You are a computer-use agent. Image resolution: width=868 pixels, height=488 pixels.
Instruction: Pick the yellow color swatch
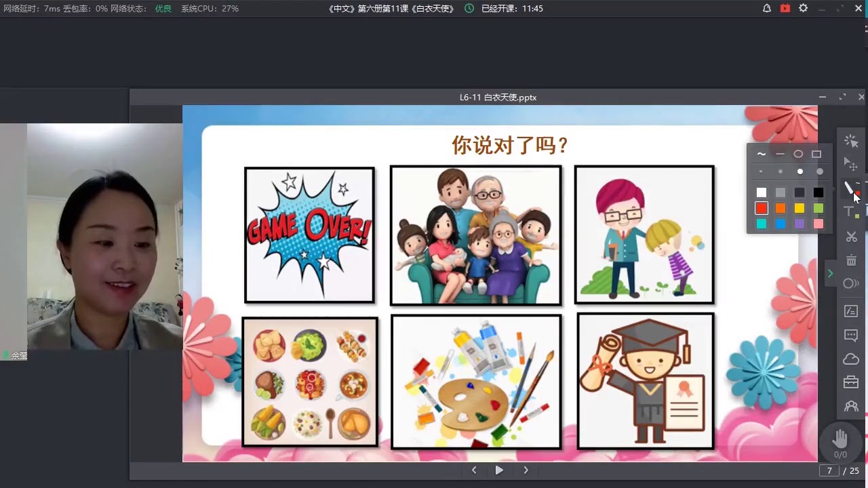pyautogui.click(x=800, y=208)
